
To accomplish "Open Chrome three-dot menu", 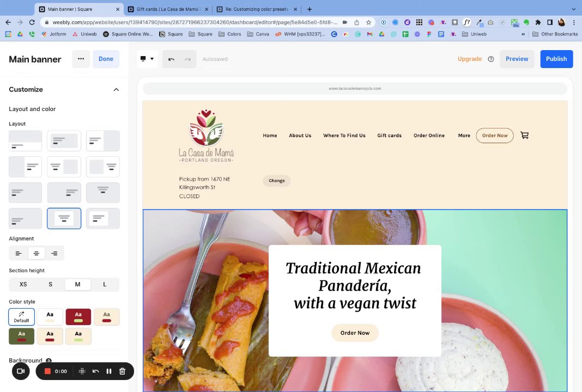I will pyautogui.click(x=574, y=22).
